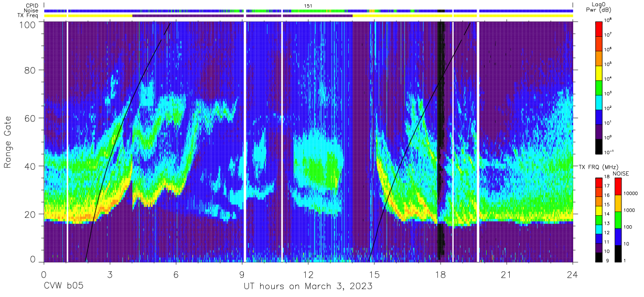Click the 14 label on TX FRQ colorbar
Image resolution: width=644 pixels, height=297 pixels.
click(x=608, y=215)
